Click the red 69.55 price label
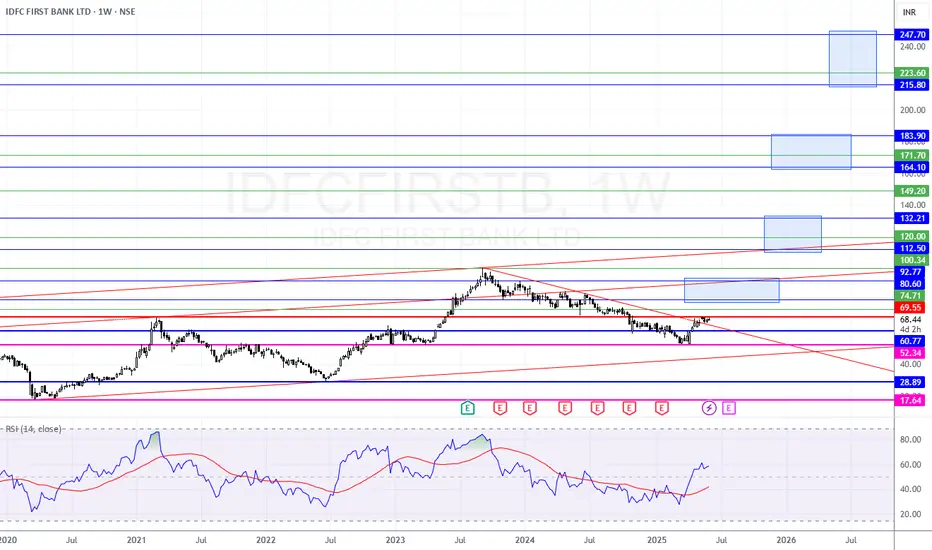 tap(910, 308)
